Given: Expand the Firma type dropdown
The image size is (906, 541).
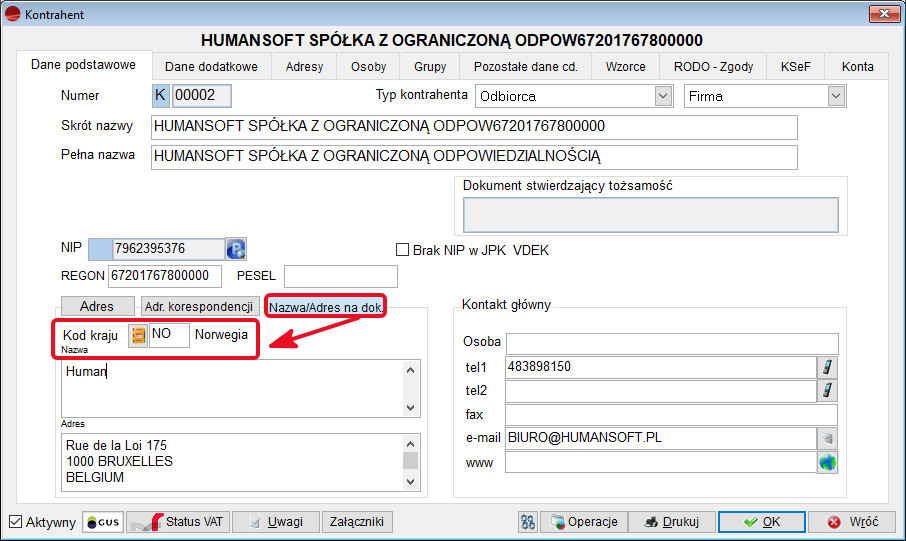Looking at the screenshot, I should pos(836,96).
